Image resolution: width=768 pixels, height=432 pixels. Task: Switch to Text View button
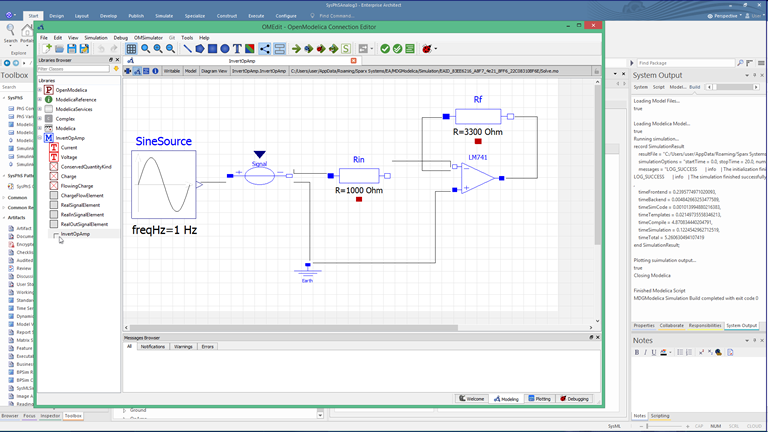pos(146,71)
